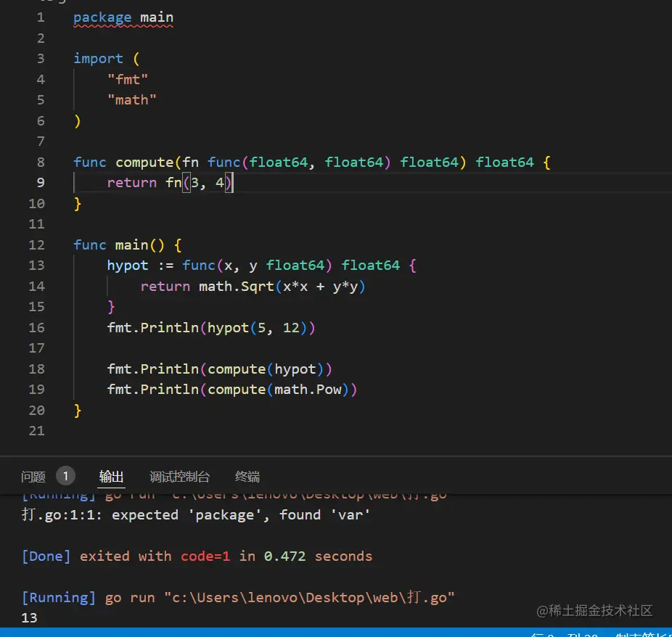This screenshot has height=637, width=672.
Task: Click the '[Done]' output line text
Action: coord(197,556)
